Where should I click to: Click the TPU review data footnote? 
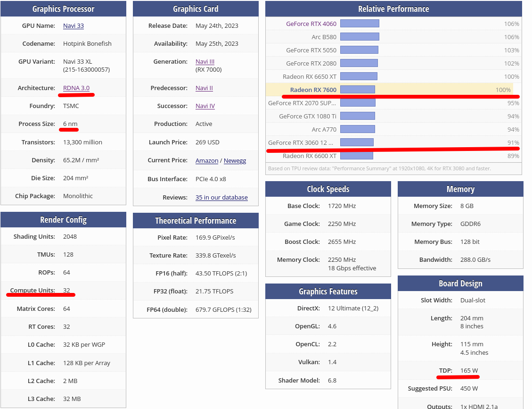379,168
